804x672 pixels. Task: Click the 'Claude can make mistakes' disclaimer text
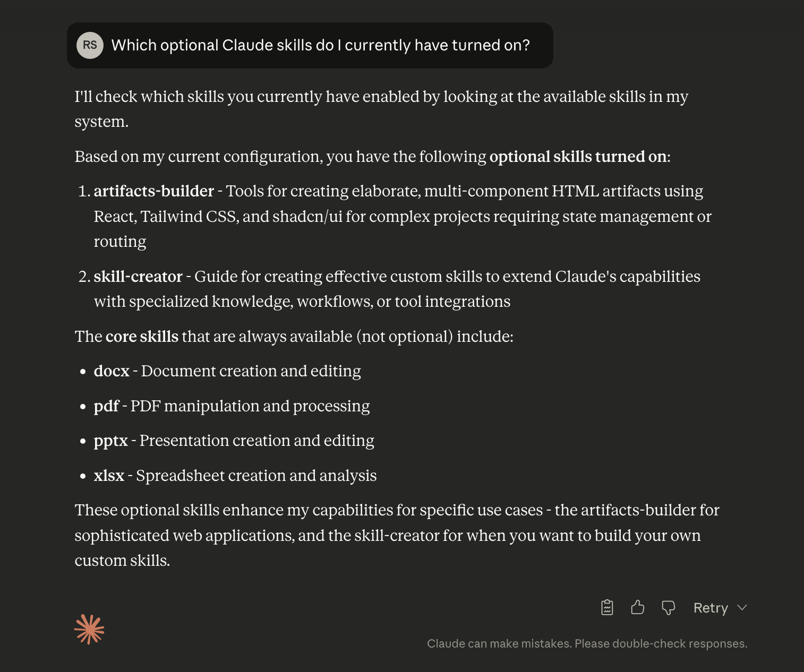587,644
